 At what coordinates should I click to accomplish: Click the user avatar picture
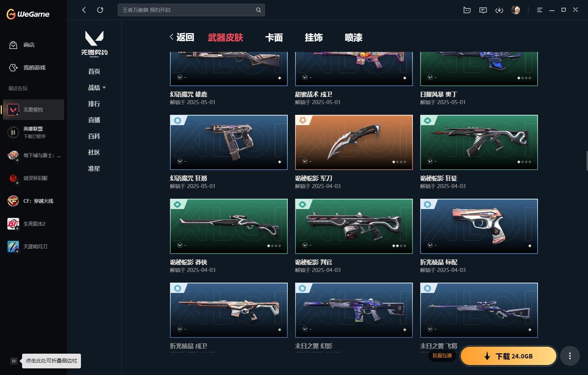(x=516, y=10)
